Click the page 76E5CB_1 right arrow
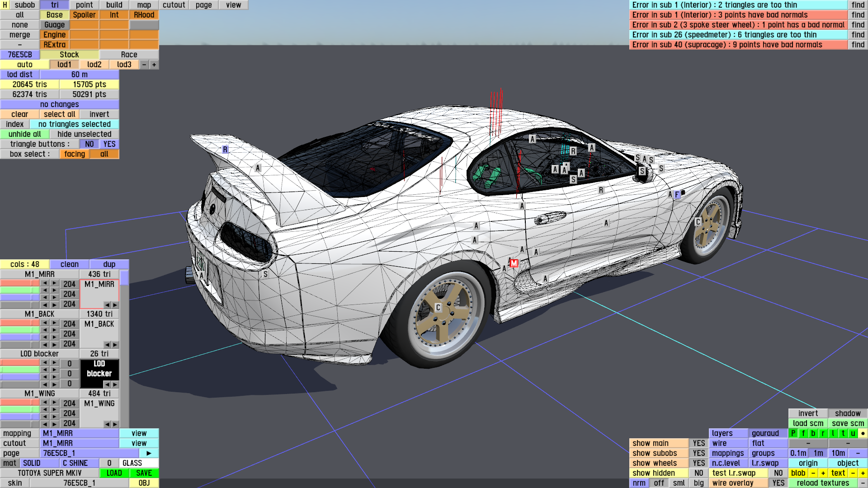868x488 pixels. [149, 453]
